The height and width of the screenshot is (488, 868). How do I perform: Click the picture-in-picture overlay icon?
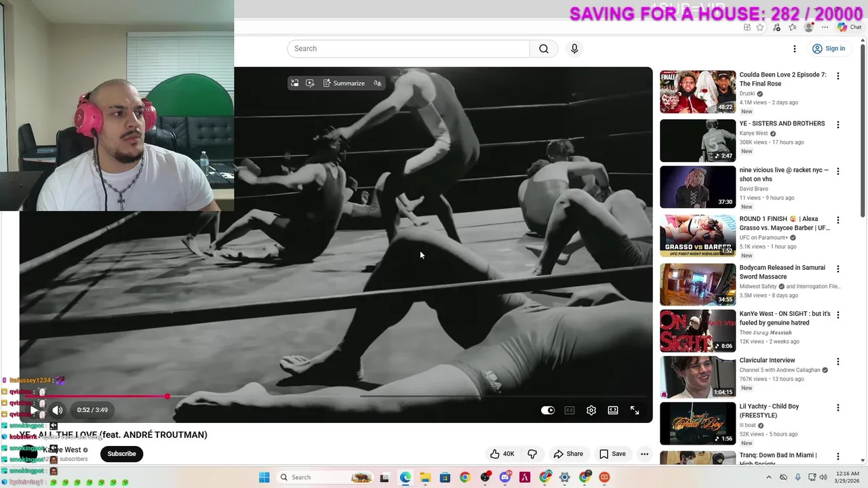click(x=294, y=83)
